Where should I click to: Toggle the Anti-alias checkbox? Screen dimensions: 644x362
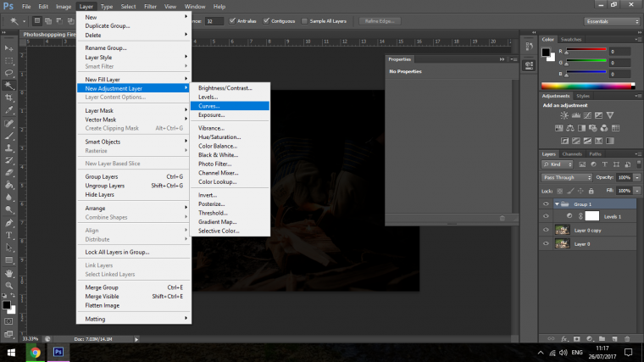click(232, 21)
